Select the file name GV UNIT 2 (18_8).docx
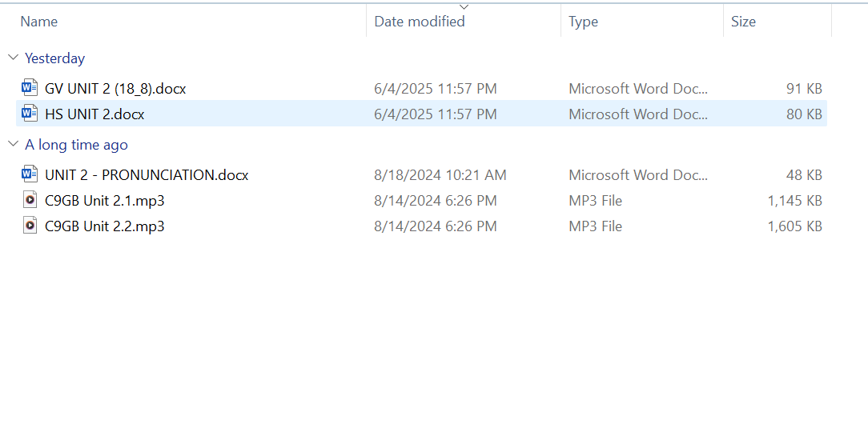Viewport: 868px width, 428px height. [115, 88]
